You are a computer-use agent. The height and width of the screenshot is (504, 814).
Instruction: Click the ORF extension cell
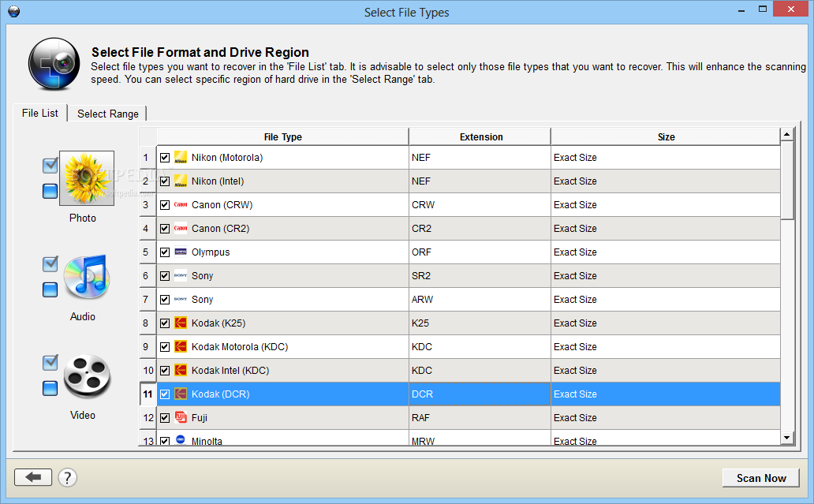point(480,252)
